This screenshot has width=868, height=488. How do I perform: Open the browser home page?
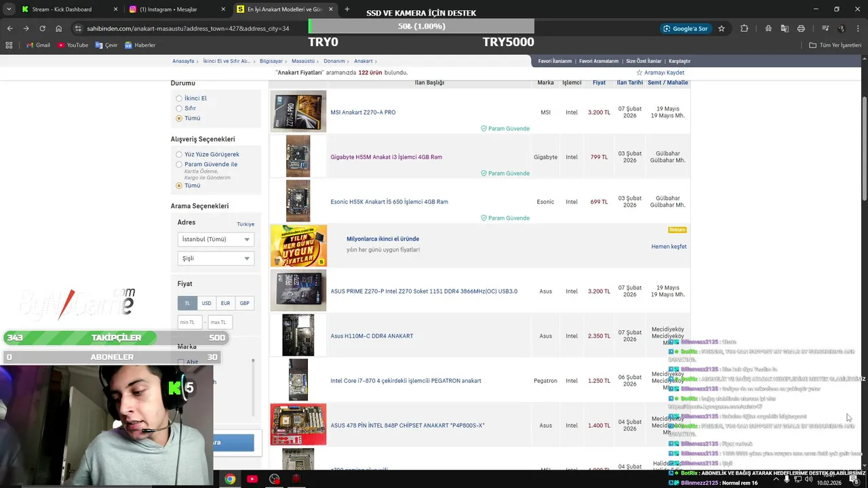coord(59,28)
